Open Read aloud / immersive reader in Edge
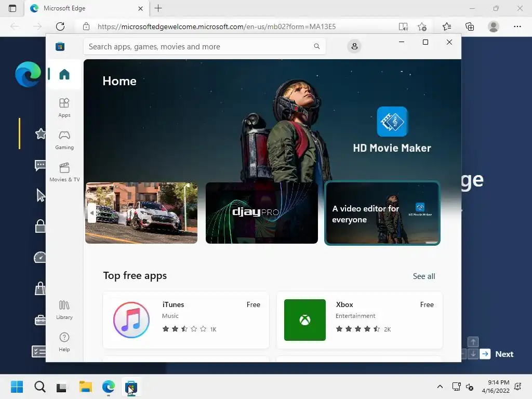Screen dimensions: 532x399 pos(403,26)
